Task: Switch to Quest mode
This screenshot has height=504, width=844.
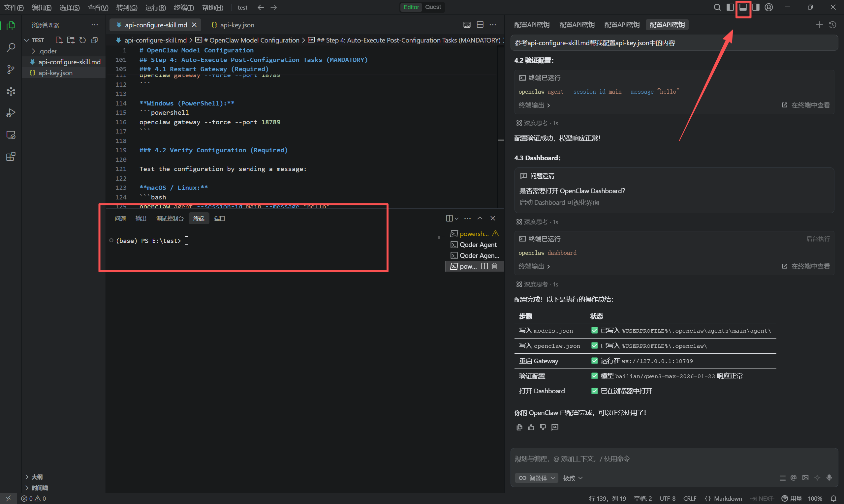Action: click(433, 7)
